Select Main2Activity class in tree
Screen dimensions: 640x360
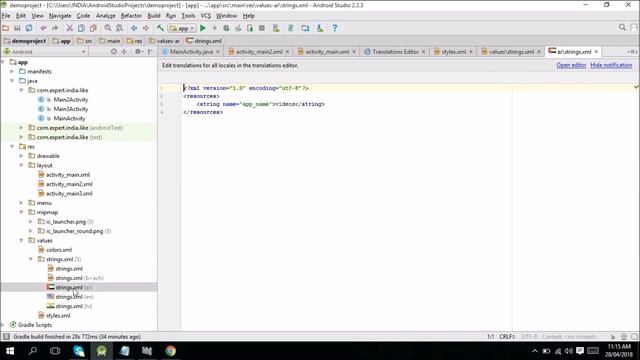pyautogui.click(x=71, y=100)
